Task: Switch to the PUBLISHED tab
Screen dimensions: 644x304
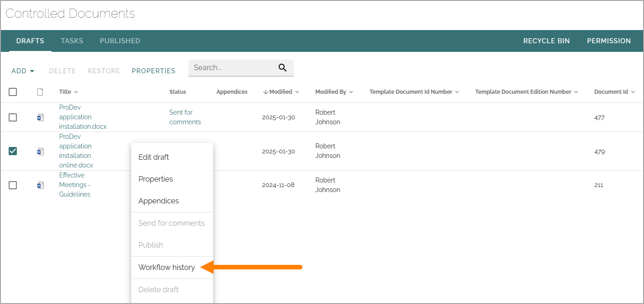Action: 120,41
